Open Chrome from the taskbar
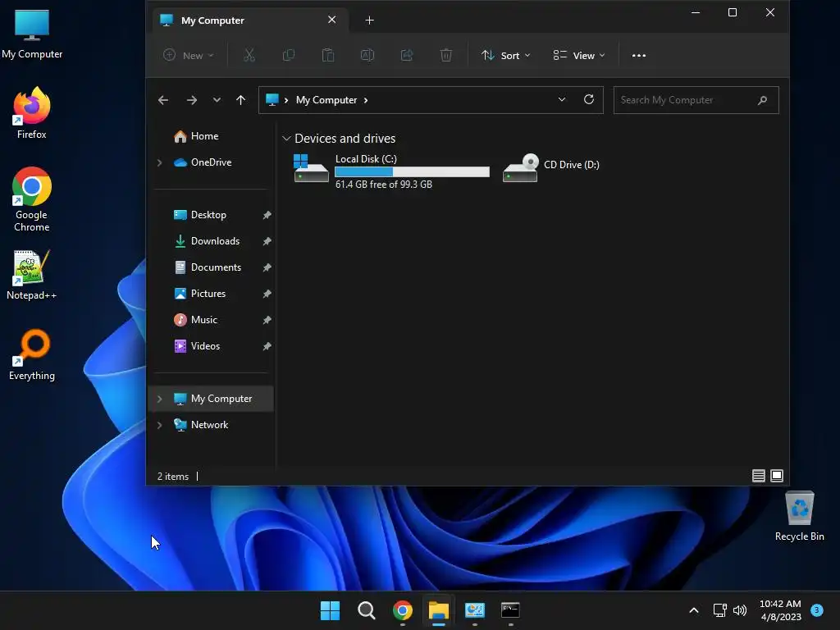Viewport: 840px width, 630px height. point(402,610)
